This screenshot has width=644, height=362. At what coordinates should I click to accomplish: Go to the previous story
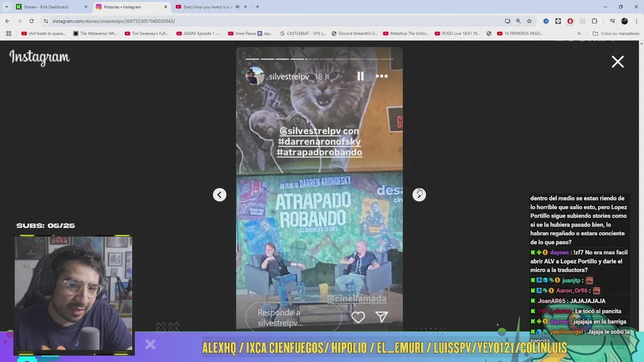[x=219, y=195]
